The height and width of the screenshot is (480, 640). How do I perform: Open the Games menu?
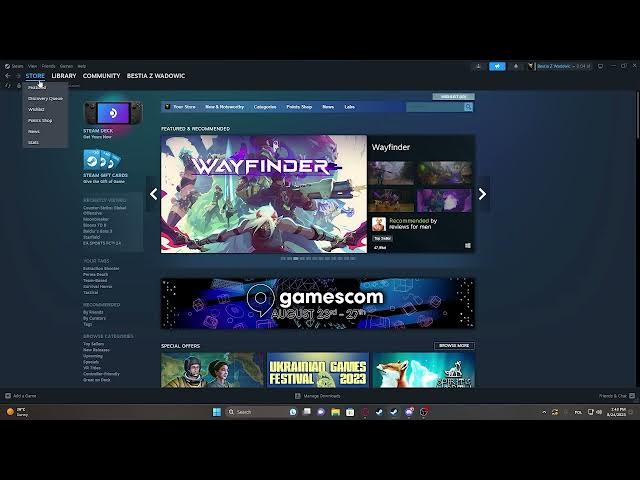point(66,66)
